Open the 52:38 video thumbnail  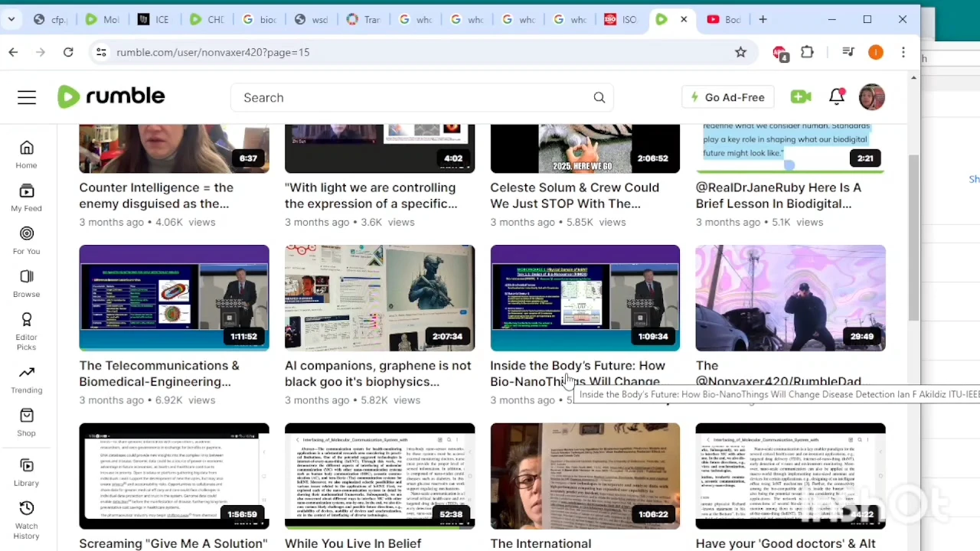pos(380,475)
